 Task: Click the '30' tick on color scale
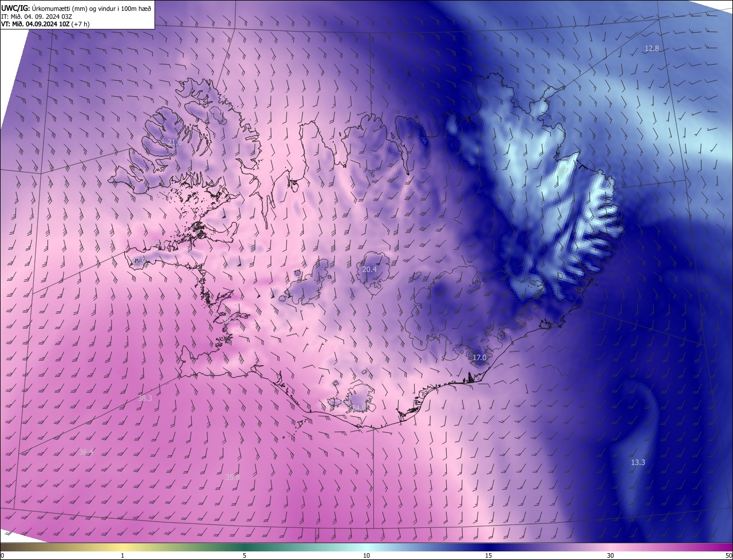tap(610, 555)
